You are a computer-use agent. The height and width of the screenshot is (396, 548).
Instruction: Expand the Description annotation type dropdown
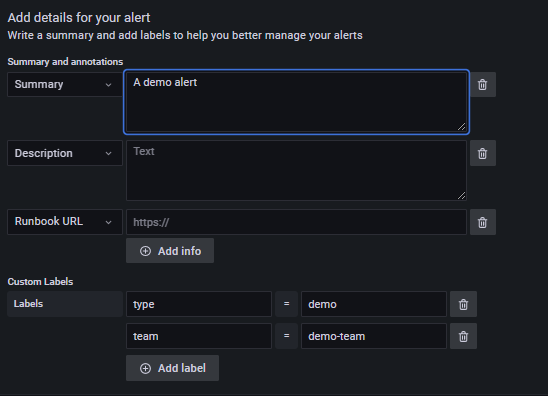click(65, 153)
